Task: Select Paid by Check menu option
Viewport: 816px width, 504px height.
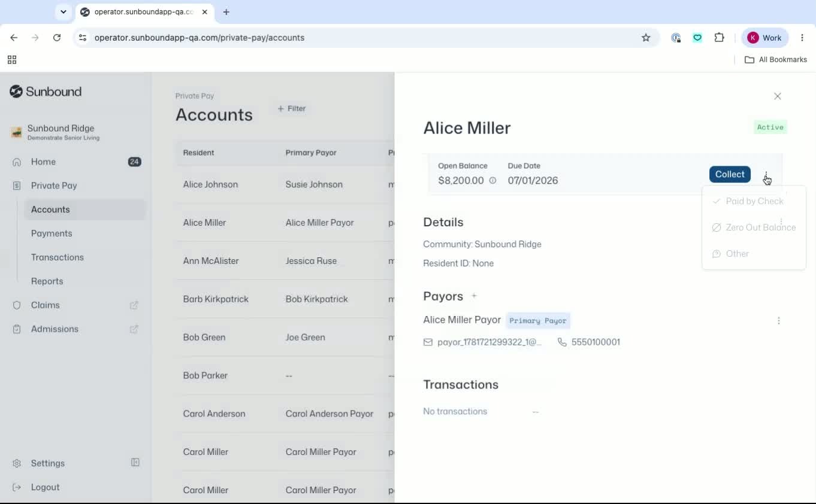Action: click(x=754, y=201)
